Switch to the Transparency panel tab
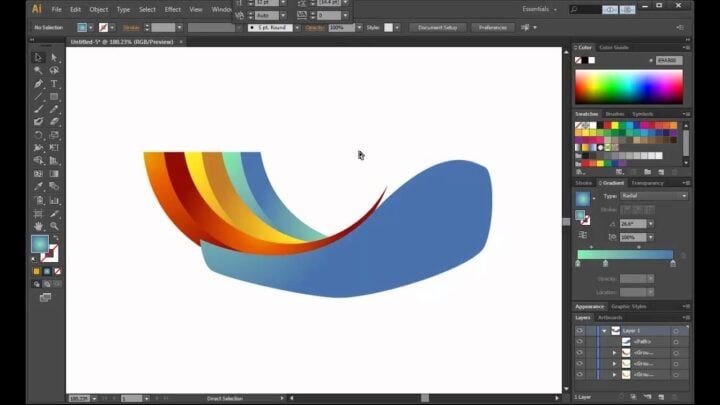Screen dimensions: 720x405 [x=647, y=183]
